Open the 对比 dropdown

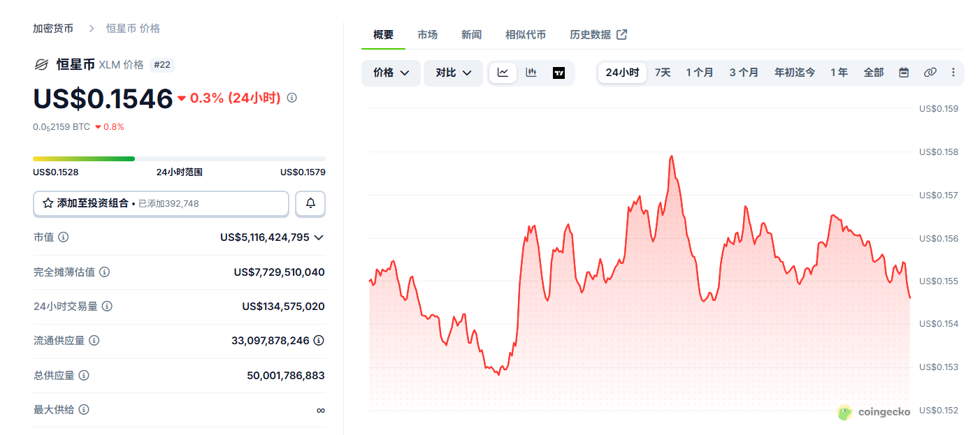point(453,73)
